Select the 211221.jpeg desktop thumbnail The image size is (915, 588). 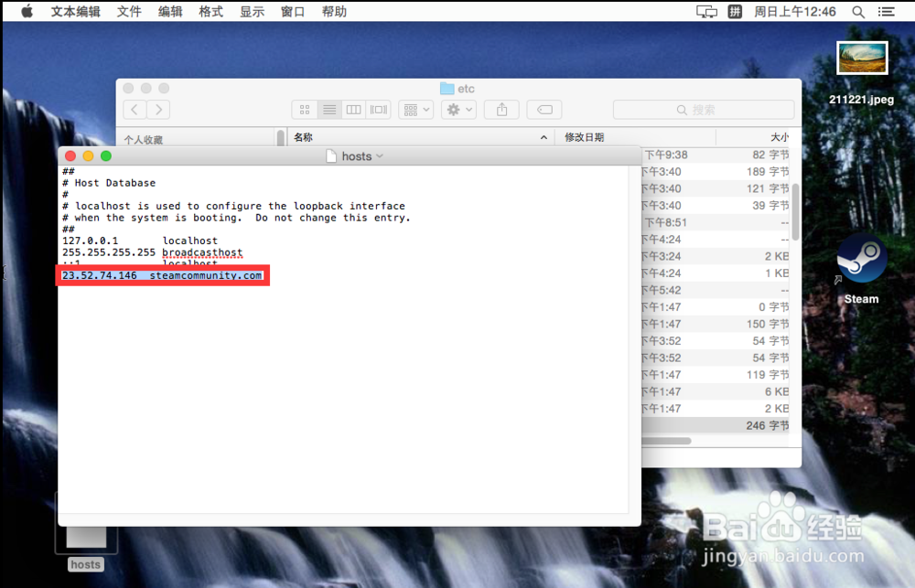tap(862, 58)
